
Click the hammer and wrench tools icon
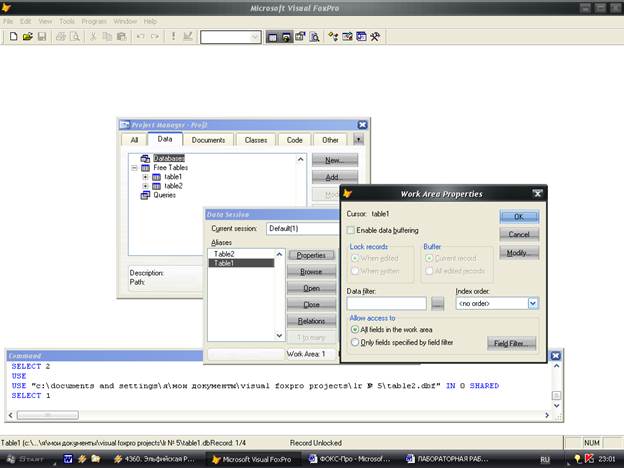click(375, 37)
